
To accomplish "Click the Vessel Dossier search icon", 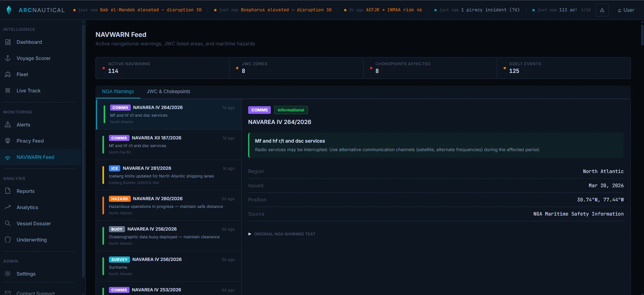I will [x=8, y=224].
